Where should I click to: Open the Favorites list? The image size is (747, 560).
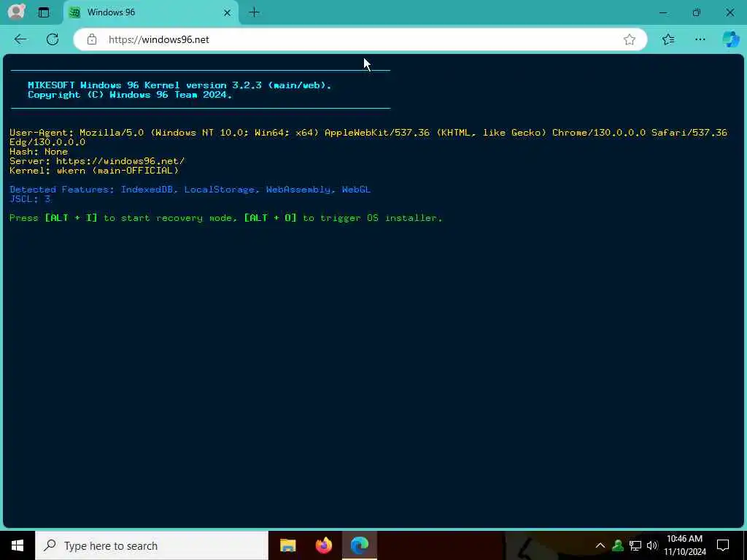668,39
